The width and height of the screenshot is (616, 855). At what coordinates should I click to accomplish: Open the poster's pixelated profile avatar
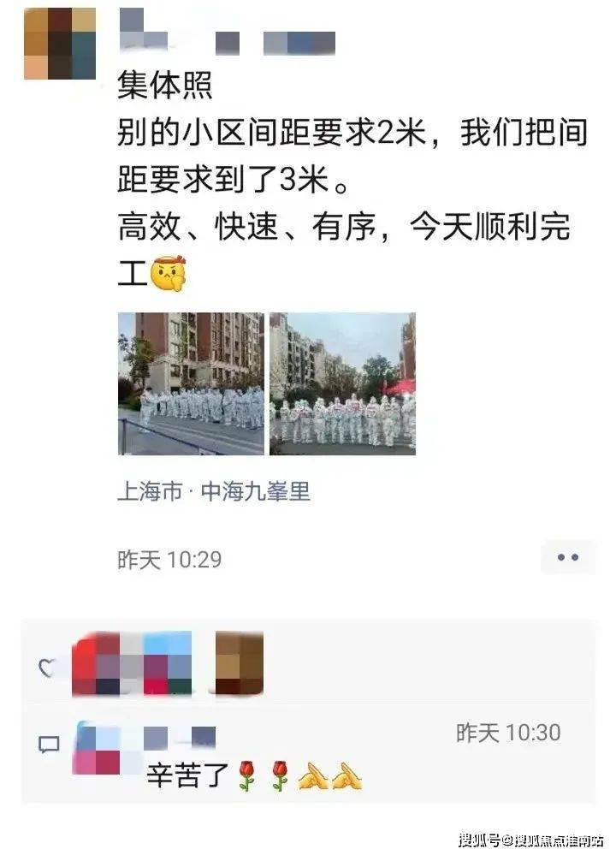(60, 44)
